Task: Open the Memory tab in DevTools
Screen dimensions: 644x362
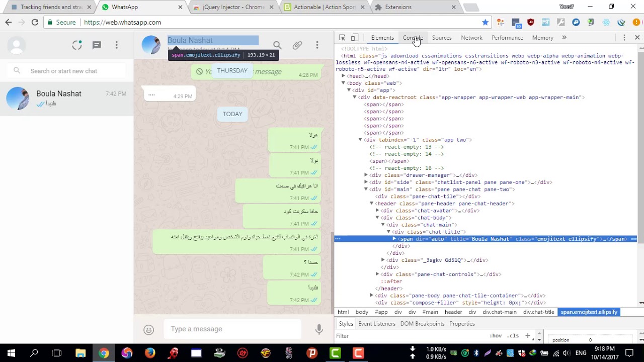Action: 543,38
